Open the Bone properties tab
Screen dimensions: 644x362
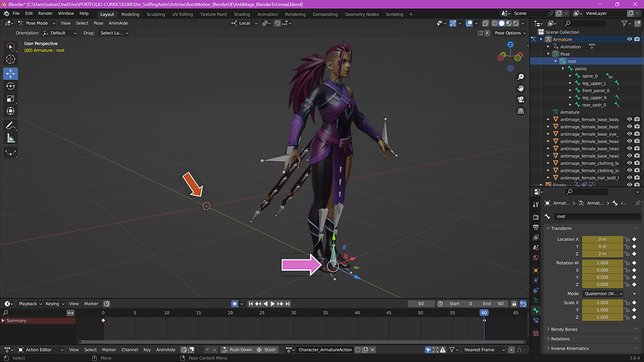coord(536,311)
